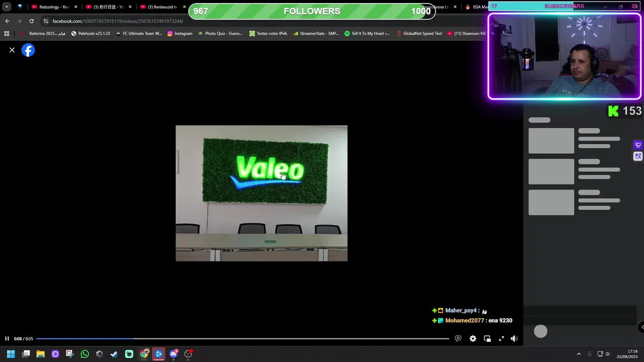Image resolution: width=644 pixels, height=362 pixels.
Task: Close the Nabzology tab
Action: (x=76, y=7)
